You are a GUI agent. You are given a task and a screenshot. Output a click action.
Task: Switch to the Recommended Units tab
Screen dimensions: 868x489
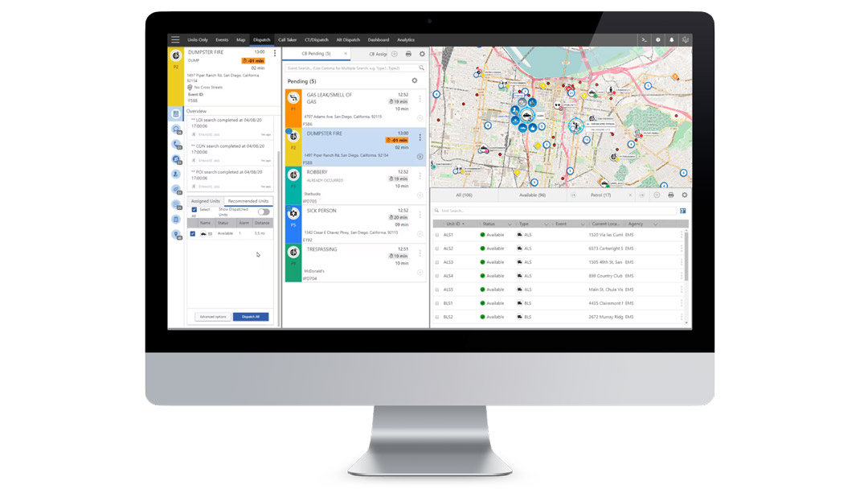pos(248,201)
